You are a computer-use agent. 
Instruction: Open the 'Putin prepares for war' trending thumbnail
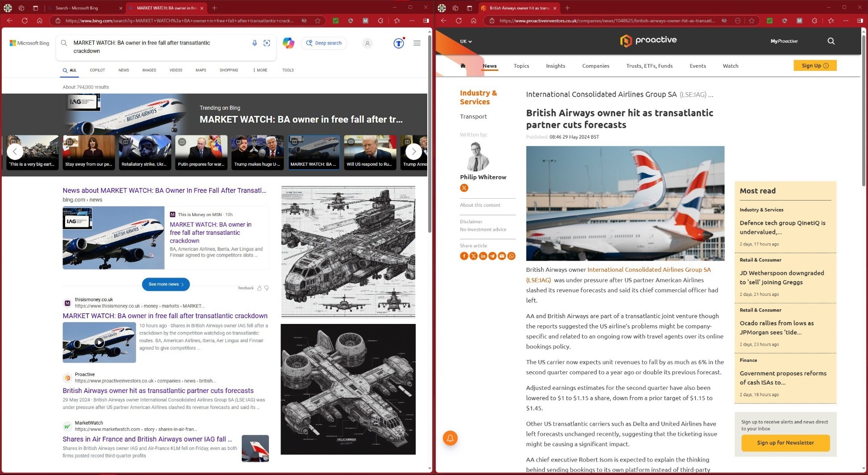(201, 152)
